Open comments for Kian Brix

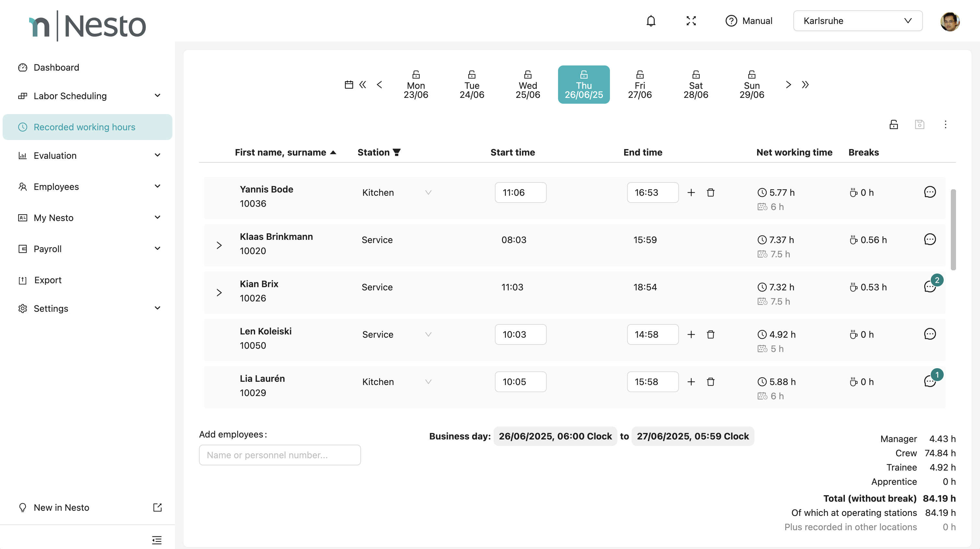929,287
